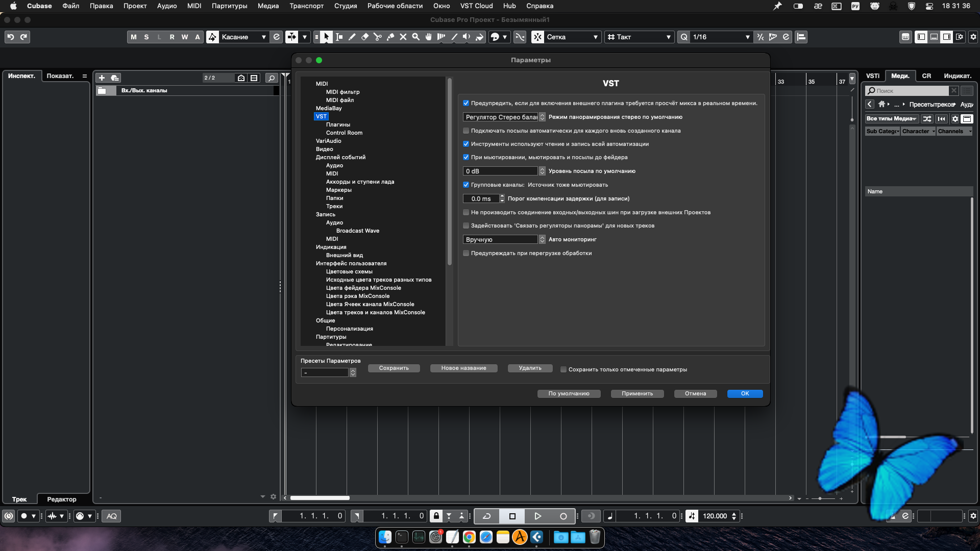Select the Draw pencil tool

pos(352,37)
